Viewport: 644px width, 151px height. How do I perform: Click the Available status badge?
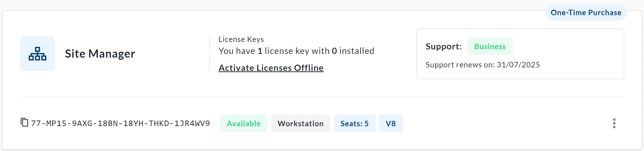pos(244,123)
